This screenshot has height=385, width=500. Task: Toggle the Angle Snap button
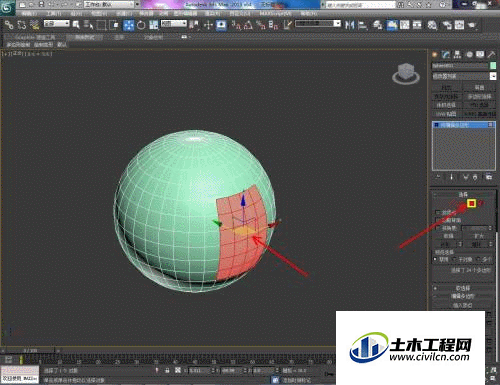248,25
